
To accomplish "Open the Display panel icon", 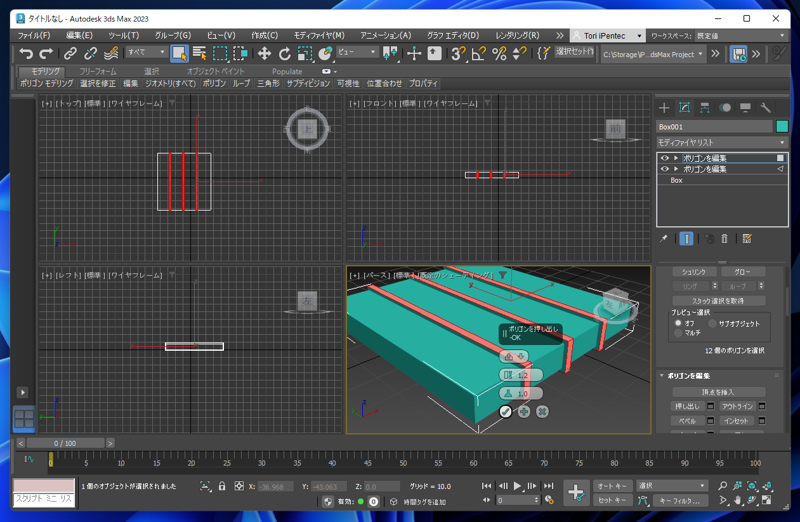I will 745,108.
